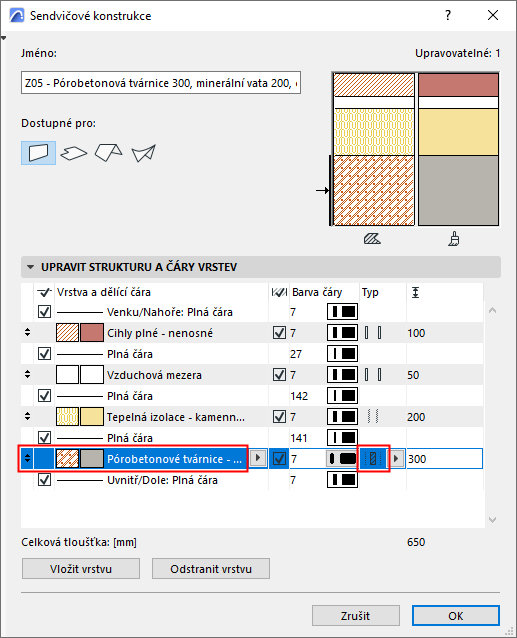The image size is (517, 638).
Task: Toggle the Uvnitř/Dole: Plná čára checkbox
Action: click(44, 480)
